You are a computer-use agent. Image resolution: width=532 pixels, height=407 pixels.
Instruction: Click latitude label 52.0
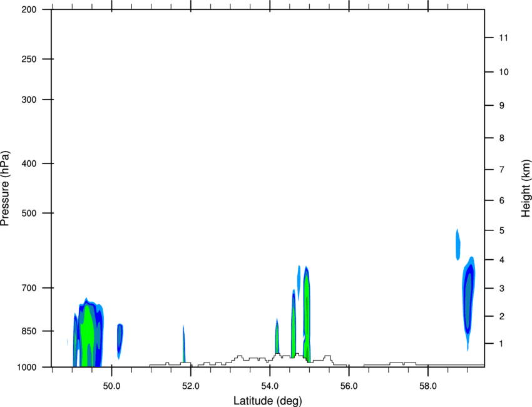point(191,386)
